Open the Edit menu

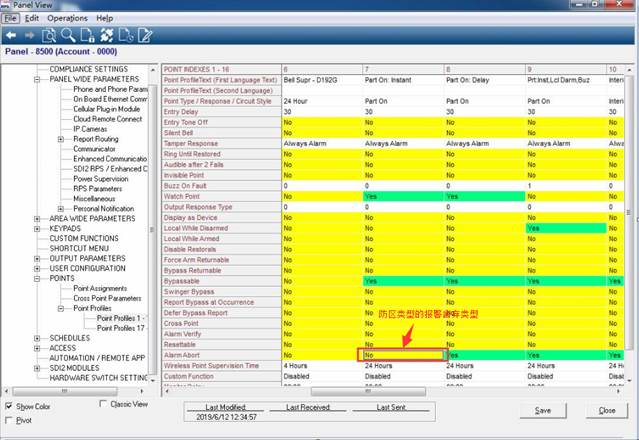click(33, 18)
